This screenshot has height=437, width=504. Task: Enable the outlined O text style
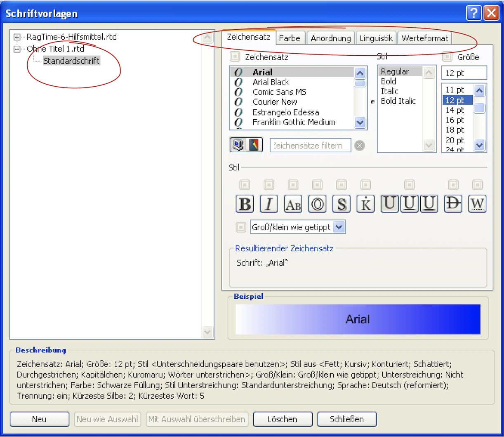pyautogui.click(x=317, y=204)
